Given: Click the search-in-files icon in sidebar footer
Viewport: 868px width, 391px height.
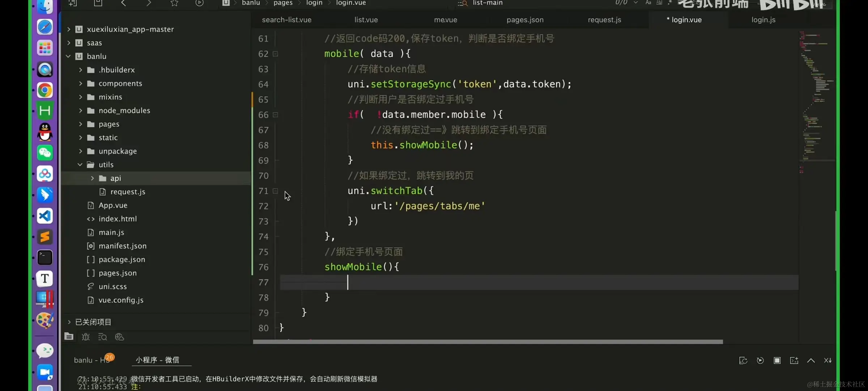Looking at the screenshot, I should click(x=102, y=337).
